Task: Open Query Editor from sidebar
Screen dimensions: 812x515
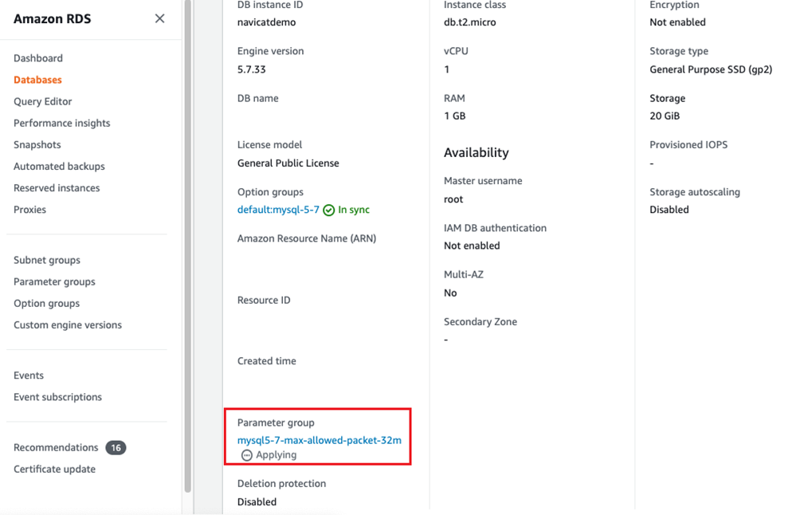Action: pos(43,101)
